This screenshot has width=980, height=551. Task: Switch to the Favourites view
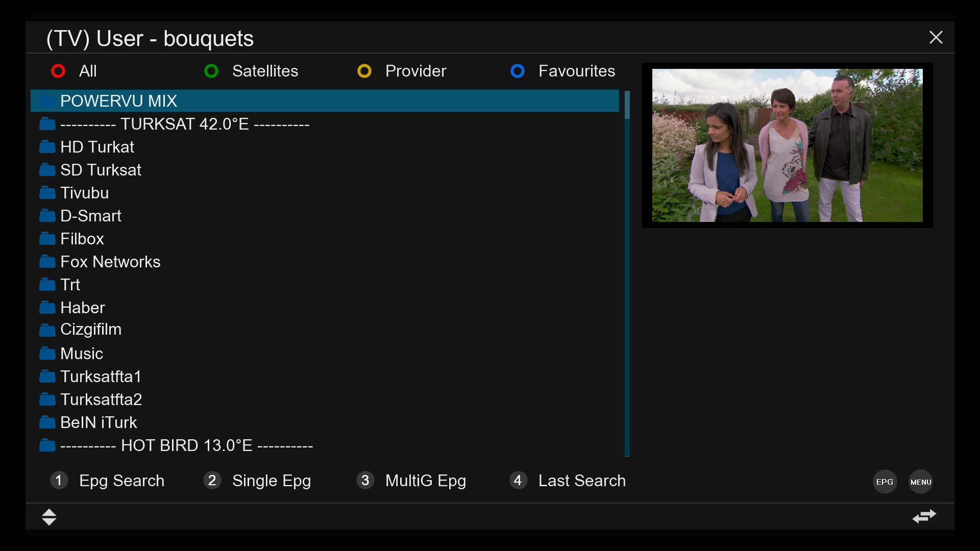(577, 71)
